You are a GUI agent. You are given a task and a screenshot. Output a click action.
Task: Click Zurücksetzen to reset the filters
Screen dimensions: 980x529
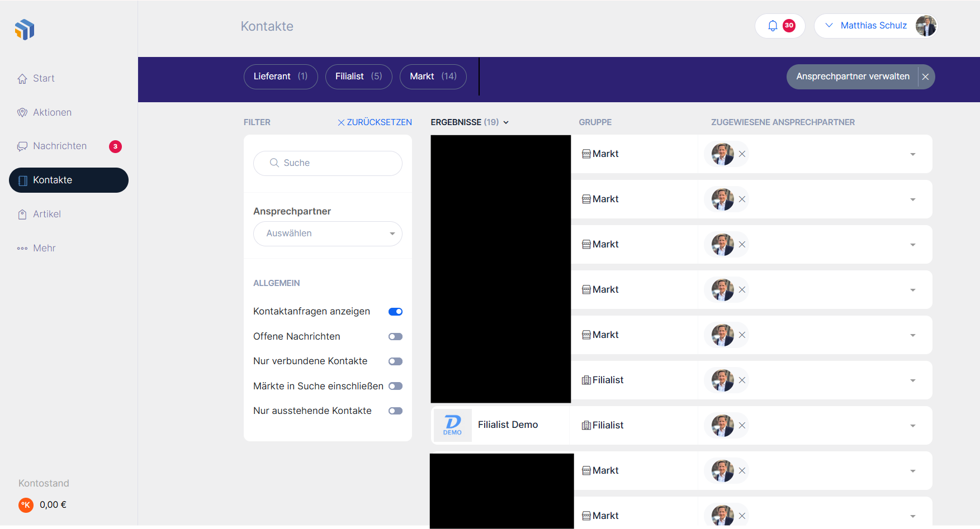pyautogui.click(x=375, y=122)
